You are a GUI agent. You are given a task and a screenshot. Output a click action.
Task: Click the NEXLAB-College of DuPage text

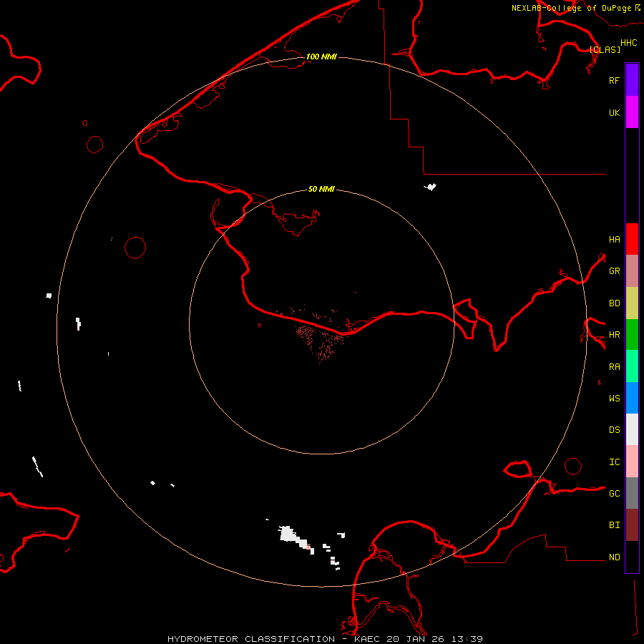click(571, 8)
